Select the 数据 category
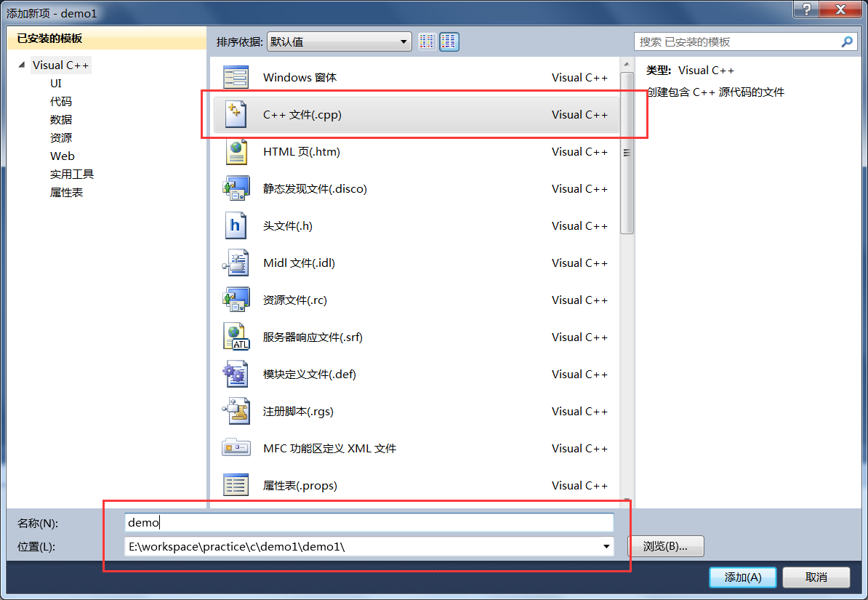The image size is (868, 600). [x=61, y=120]
